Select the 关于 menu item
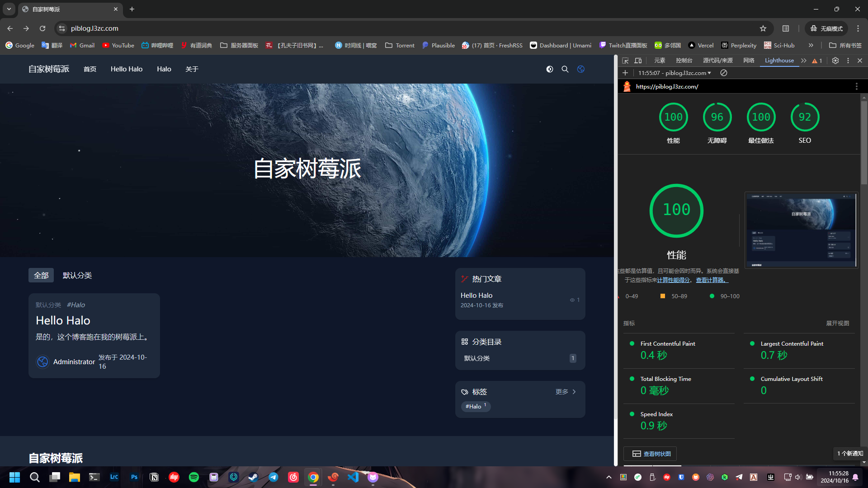 click(191, 69)
